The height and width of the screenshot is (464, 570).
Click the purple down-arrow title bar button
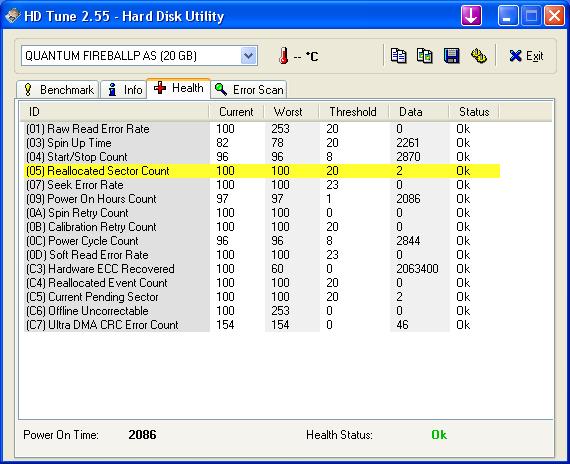click(x=471, y=16)
